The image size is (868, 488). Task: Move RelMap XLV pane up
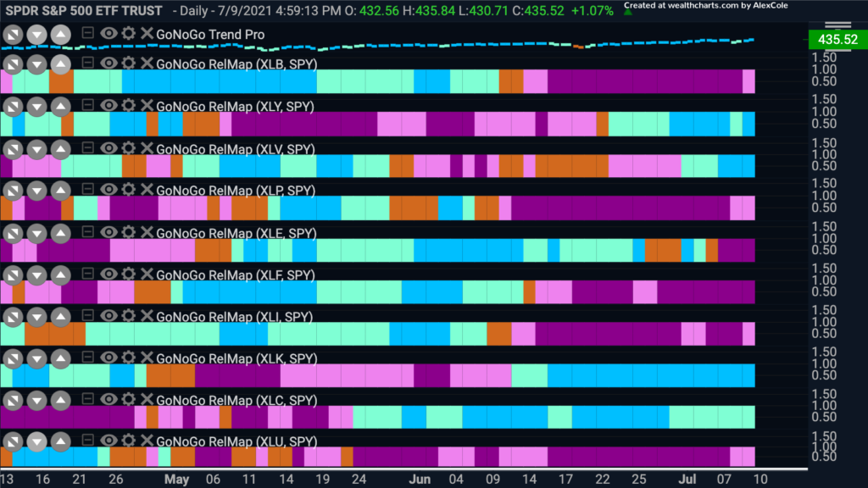pyautogui.click(x=60, y=149)
